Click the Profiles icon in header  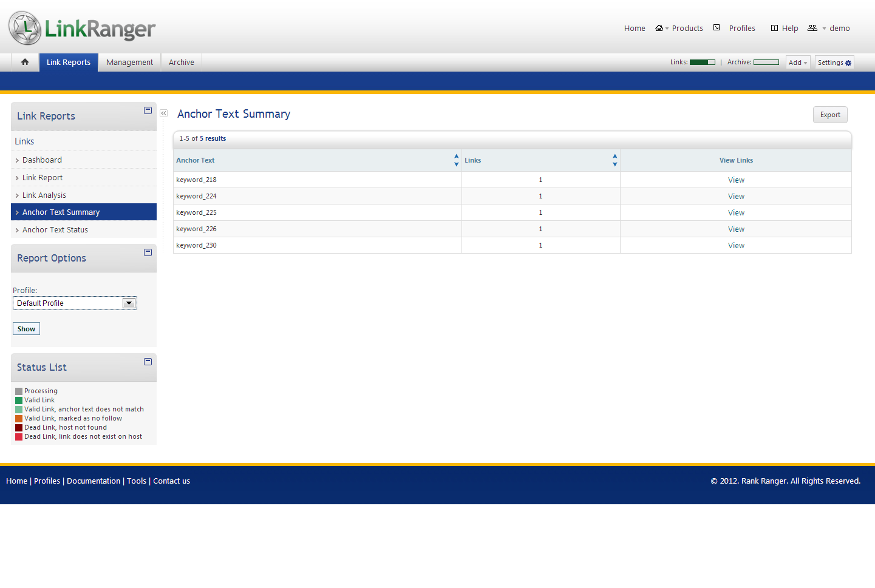point(717,28)
